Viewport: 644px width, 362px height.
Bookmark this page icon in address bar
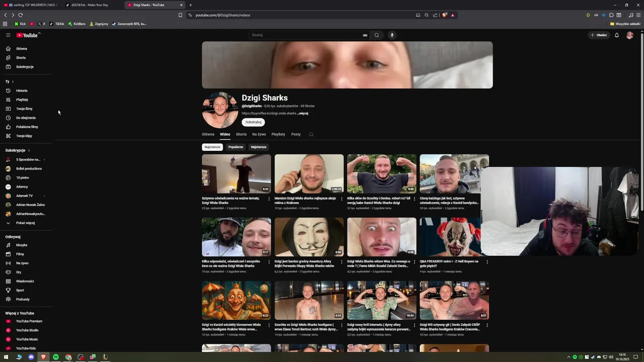tap(180, 15)
